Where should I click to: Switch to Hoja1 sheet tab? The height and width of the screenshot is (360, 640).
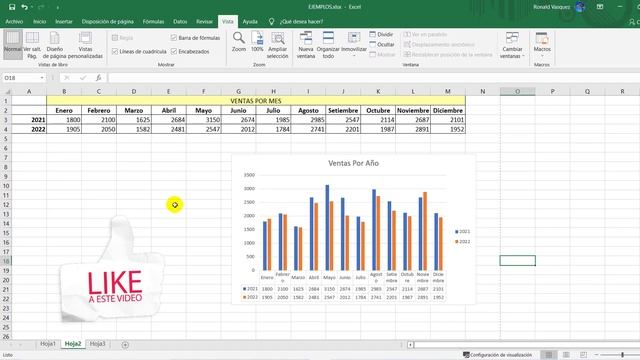tap(48, 344)
